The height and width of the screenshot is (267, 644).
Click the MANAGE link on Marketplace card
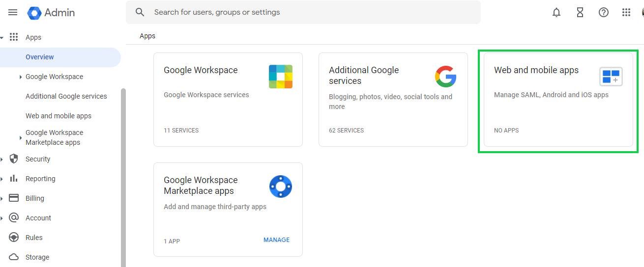(276, 240)
